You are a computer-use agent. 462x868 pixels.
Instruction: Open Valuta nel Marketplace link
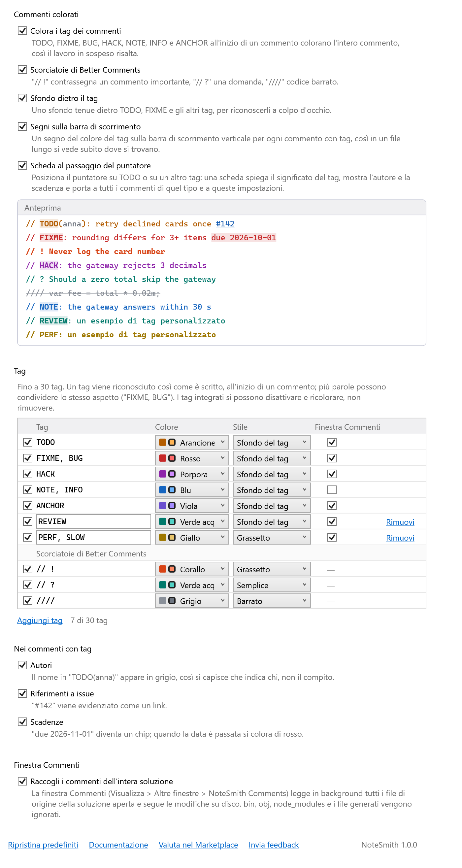pyautogui.click(x=198, y=845)
